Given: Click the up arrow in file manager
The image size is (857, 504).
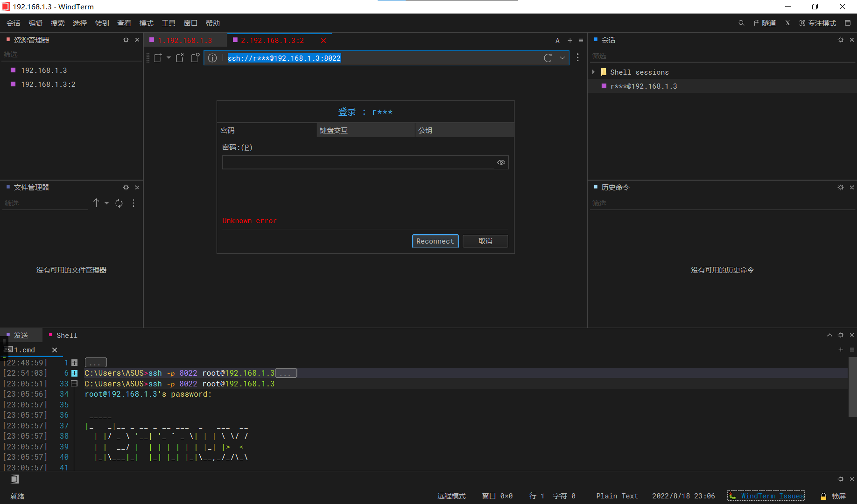Looking at the screenshot, I should (x=96, y=203).
